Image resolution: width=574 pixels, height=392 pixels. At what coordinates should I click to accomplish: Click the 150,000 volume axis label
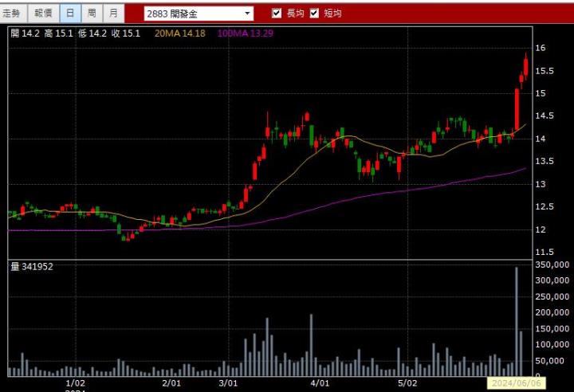pyautogui.click(x=552, y=329)
